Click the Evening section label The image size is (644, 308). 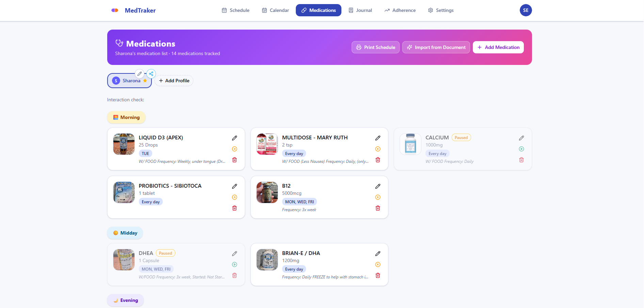pyautogui.click(x=125, y=300)
